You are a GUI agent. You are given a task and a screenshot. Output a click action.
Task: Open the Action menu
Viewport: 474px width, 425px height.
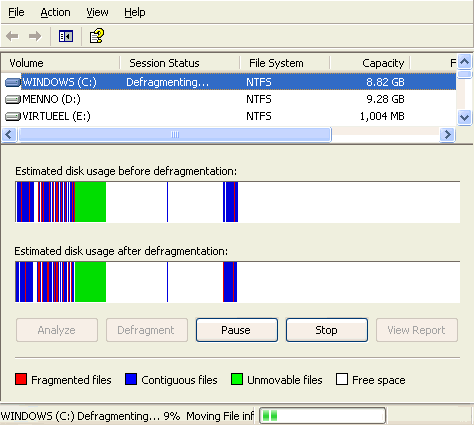55,12
